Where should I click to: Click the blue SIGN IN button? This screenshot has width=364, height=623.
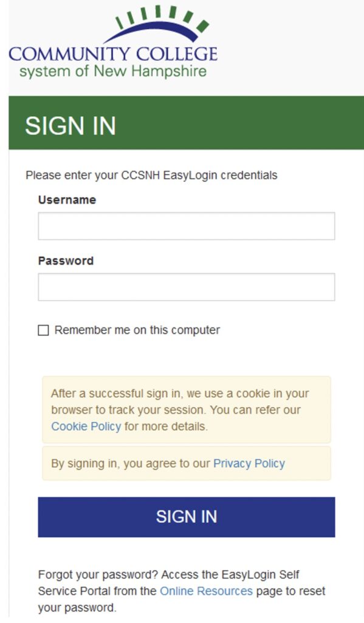[x=186, y=517]
